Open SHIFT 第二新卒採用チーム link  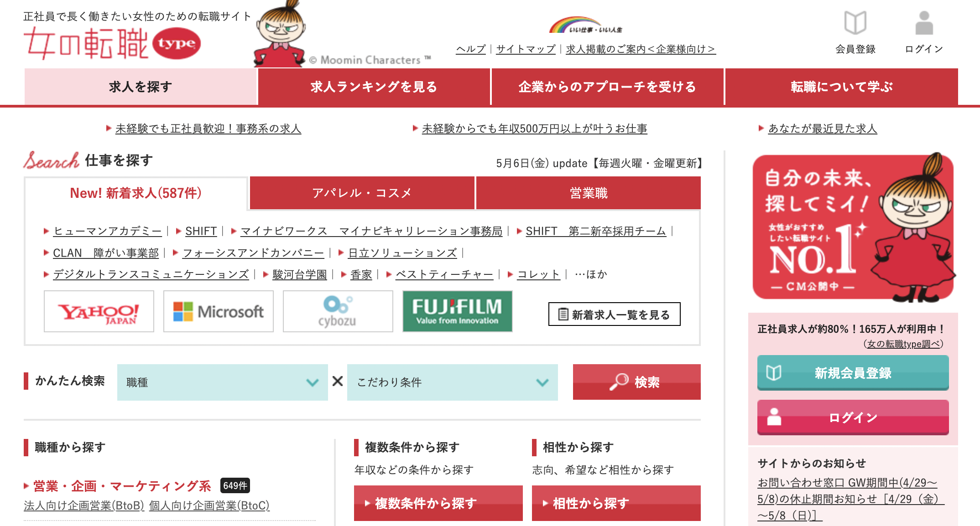[596, 231]
